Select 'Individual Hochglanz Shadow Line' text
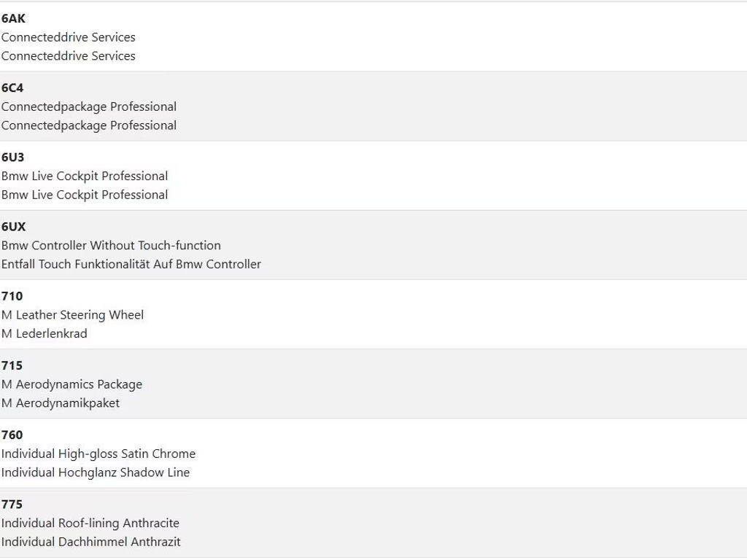 (96, 472)
